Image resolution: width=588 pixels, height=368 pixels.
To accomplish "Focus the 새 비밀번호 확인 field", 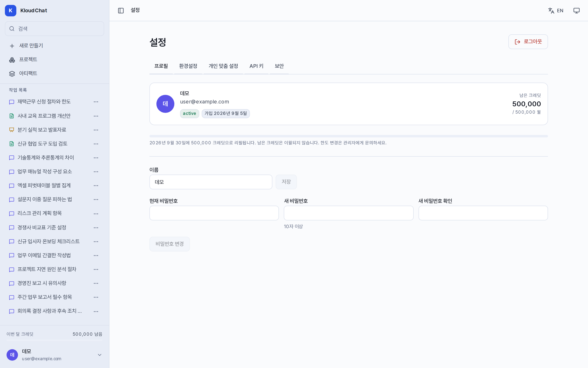I will [483, 213].
